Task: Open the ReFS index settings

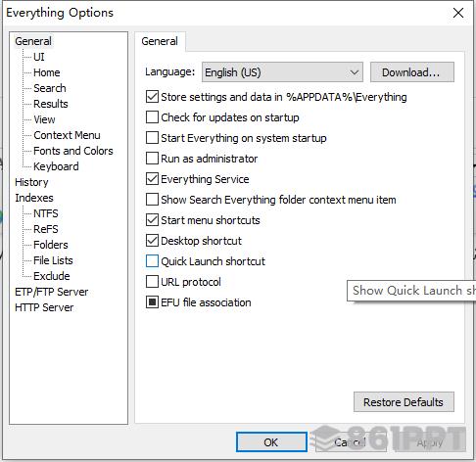Action: (46, 229)
